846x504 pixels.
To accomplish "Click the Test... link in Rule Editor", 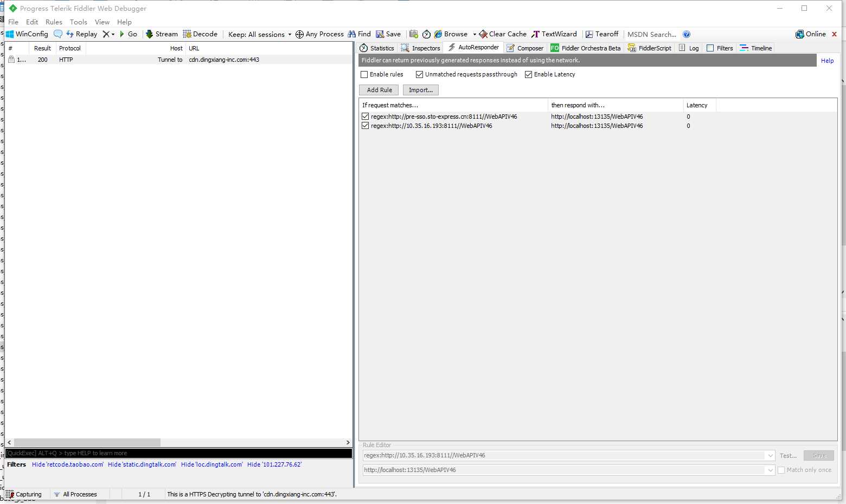I will (788, 456).
